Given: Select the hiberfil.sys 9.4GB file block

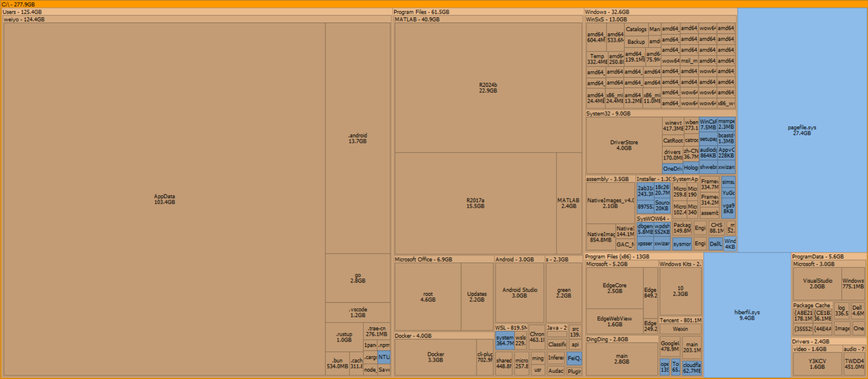Looking at the screenshot, I should coord(747,315).
